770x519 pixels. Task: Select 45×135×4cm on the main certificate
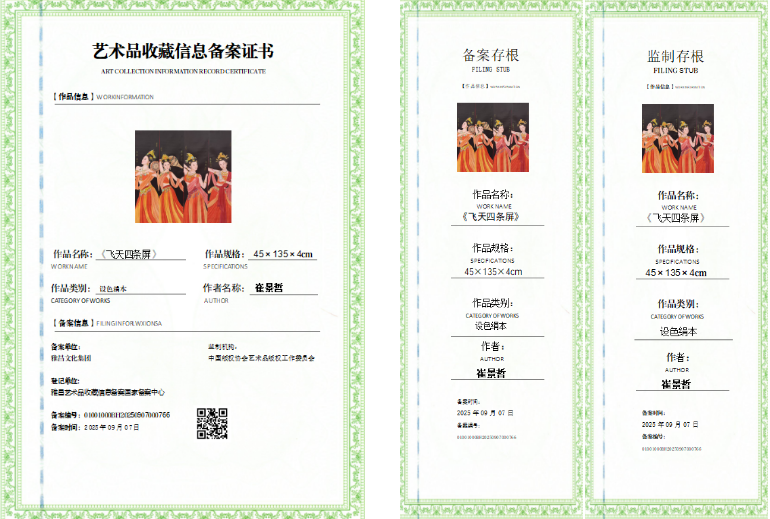[283, 254]
